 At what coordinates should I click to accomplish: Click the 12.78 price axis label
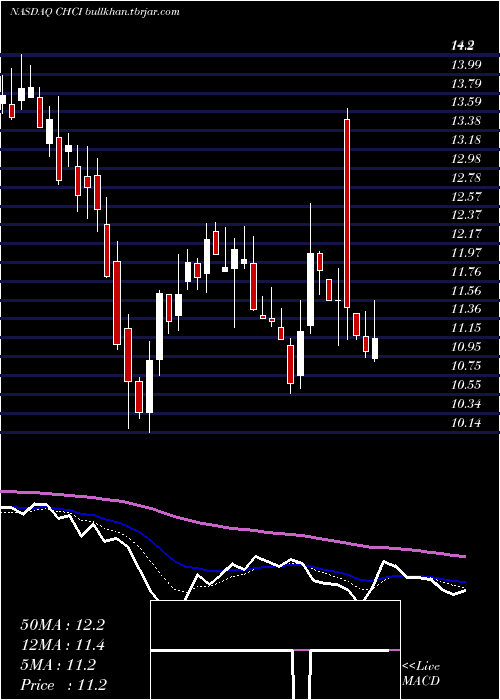point(466,178)
